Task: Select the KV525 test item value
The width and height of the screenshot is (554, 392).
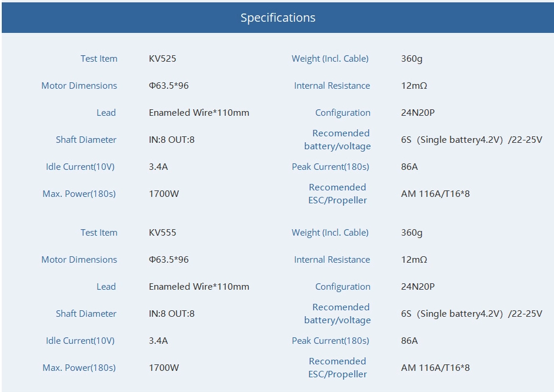Action: tap(162, 59)
